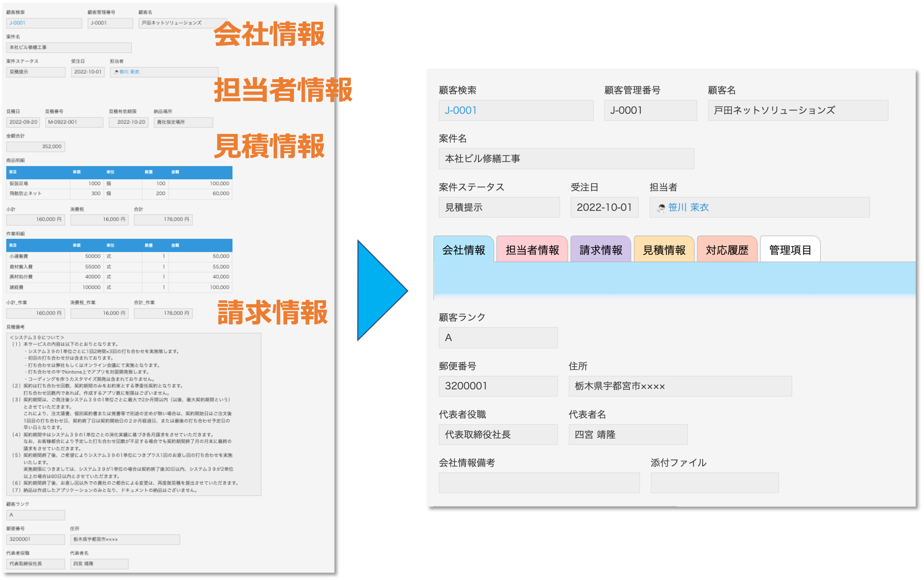Click the 顧客管理番号 field in right panel
The width and height of the screenshot is (924, 580).
pos(650,110)
